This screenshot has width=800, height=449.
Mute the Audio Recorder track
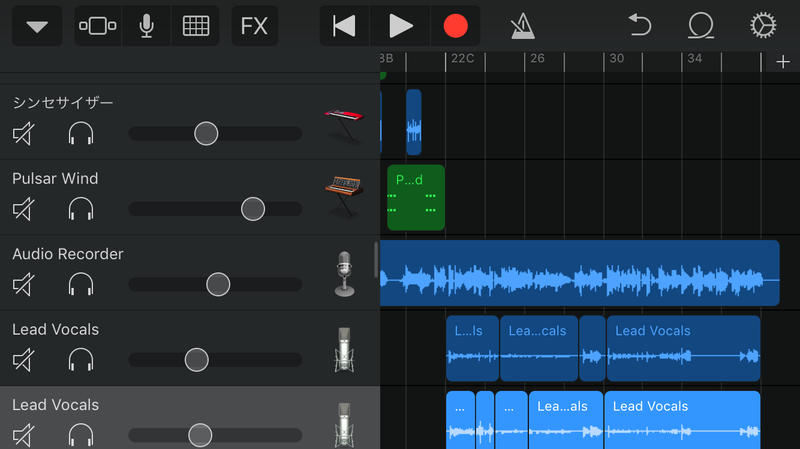23,285
